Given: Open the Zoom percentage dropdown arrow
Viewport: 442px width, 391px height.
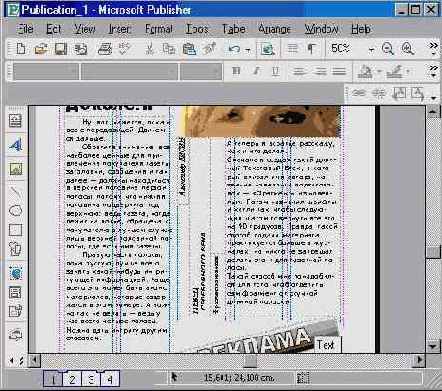Looking at the screenshot, I should coord(371,50).
